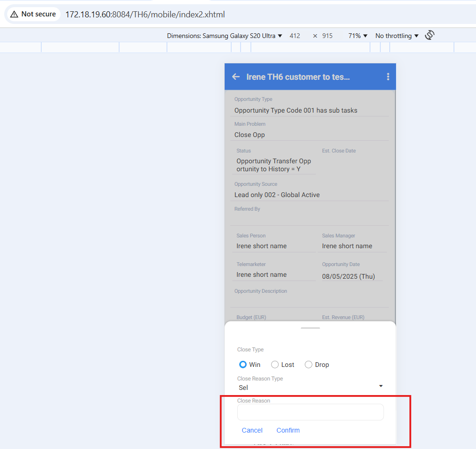Select the Win close type

pos(242,365)
